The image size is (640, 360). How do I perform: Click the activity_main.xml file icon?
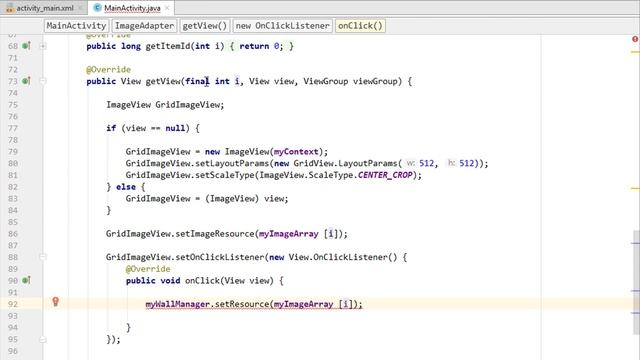[x=10, y=8]
